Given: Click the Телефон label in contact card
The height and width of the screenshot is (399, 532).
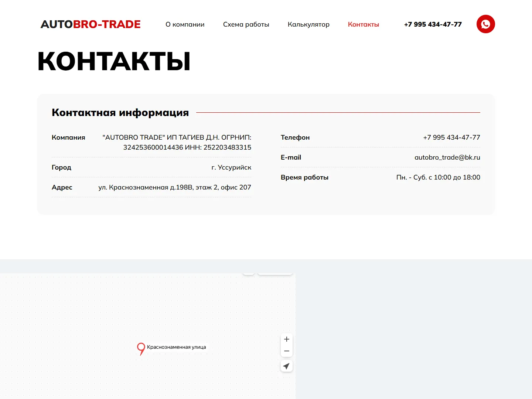Looking at the screenshot, I should (295, 137).
